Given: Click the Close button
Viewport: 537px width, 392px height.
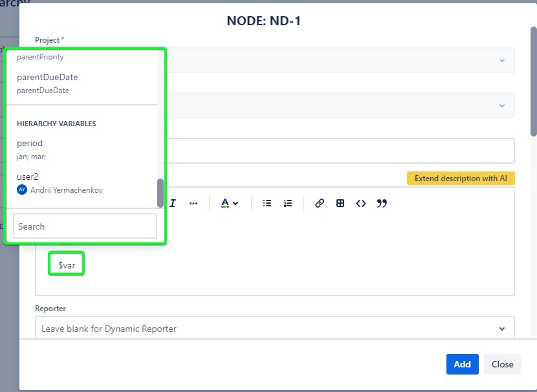Looking at the screenshot, I should [502, 364].
